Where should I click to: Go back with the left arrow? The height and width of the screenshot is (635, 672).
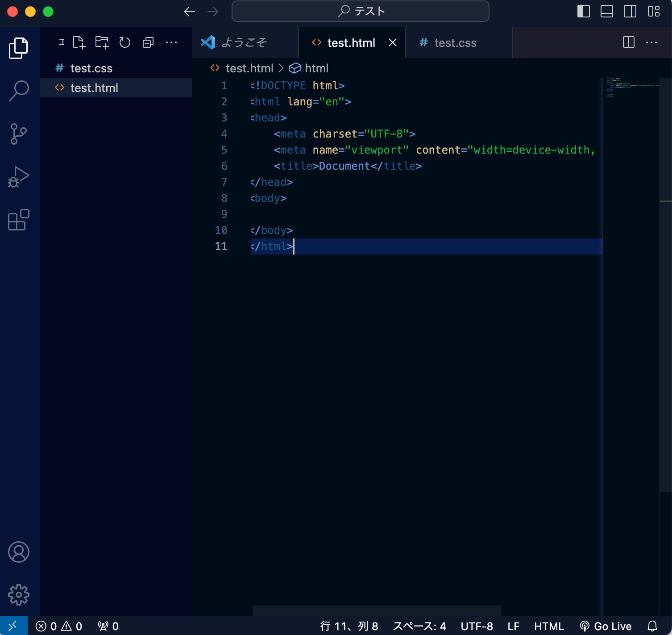[x=190, y=12]
